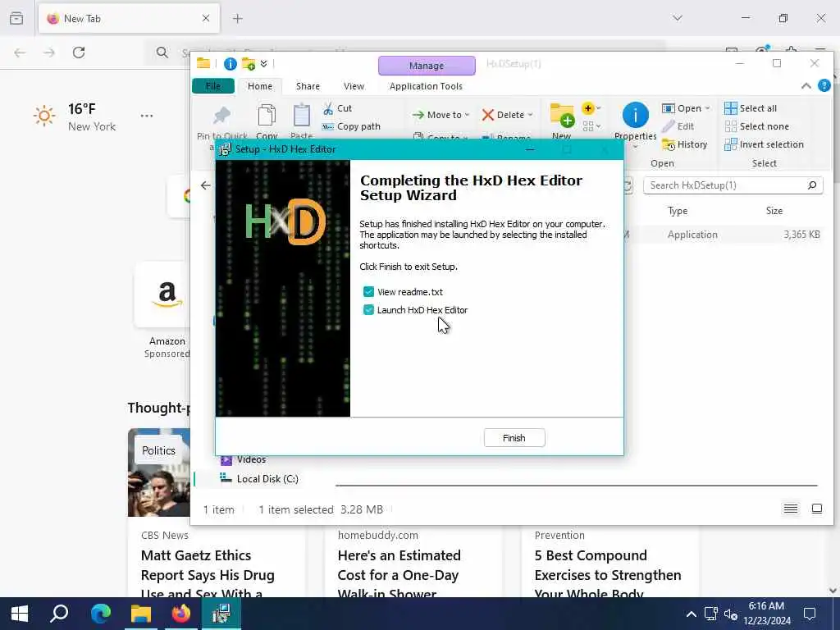The width and height of the screenshot is (840, 630).
Task: Switch to the Home ribbon tab
Action: pos(260,86)
